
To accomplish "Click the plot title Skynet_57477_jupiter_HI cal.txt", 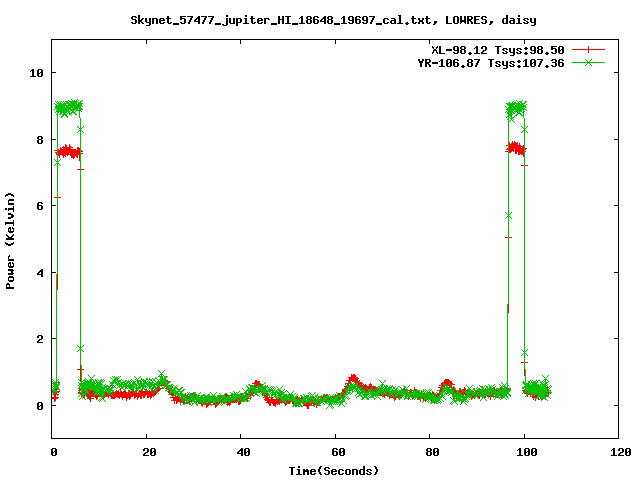I will point(333,20).
